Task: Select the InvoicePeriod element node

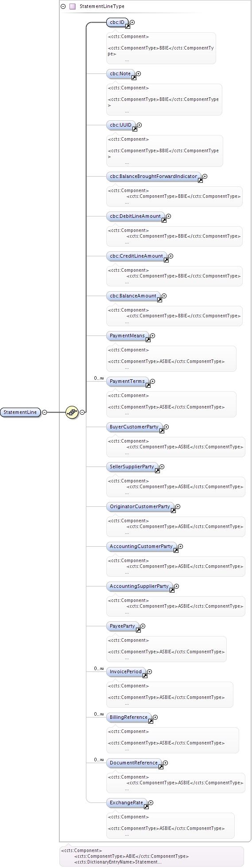Action: 126,672
